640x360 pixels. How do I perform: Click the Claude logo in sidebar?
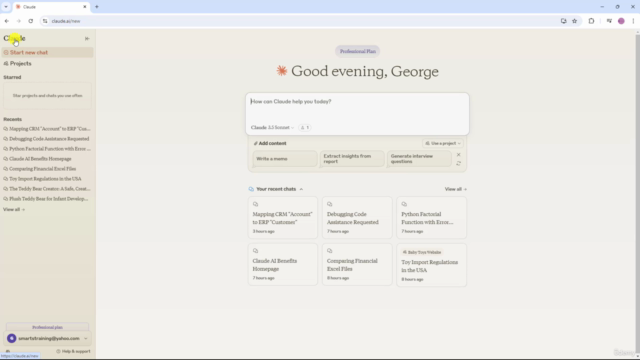14,38
